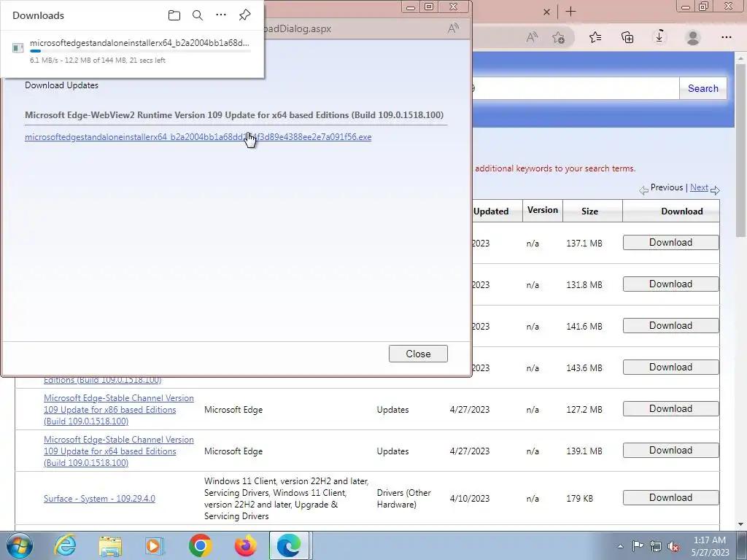
Task: Pin the Downloads panel
Action: point(244,15)
